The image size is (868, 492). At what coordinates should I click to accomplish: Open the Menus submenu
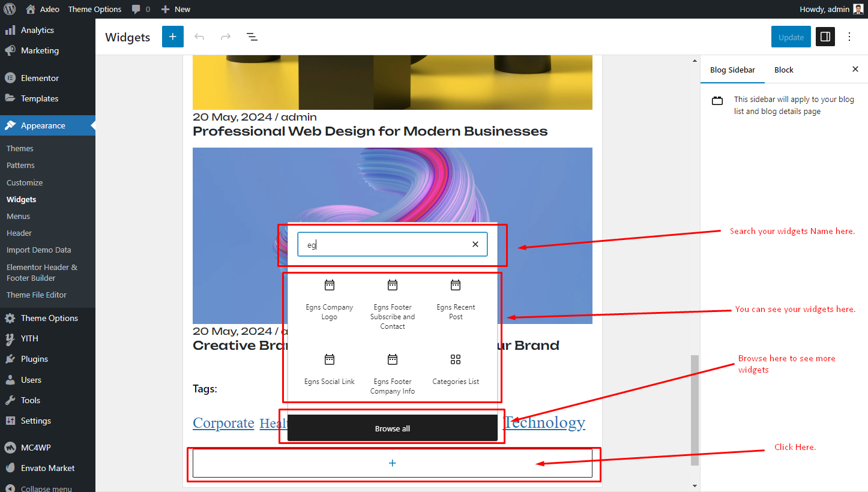click(x=18, y=216)
